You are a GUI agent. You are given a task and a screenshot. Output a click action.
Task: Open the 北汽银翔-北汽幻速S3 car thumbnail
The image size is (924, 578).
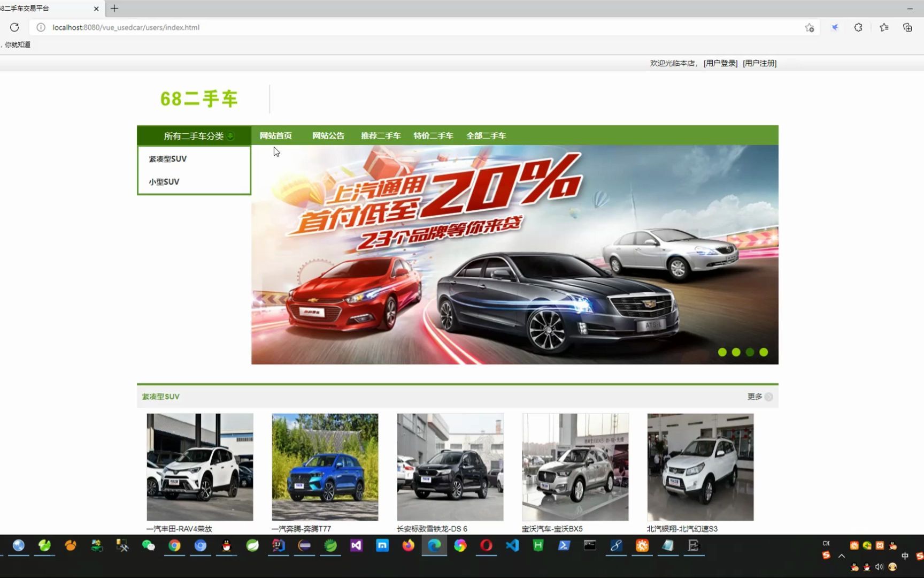tap(700, 467)
